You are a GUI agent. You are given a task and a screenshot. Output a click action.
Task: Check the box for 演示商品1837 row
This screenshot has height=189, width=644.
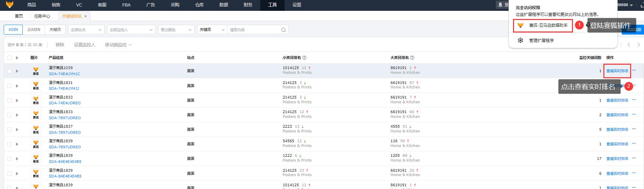pos(9,129)
